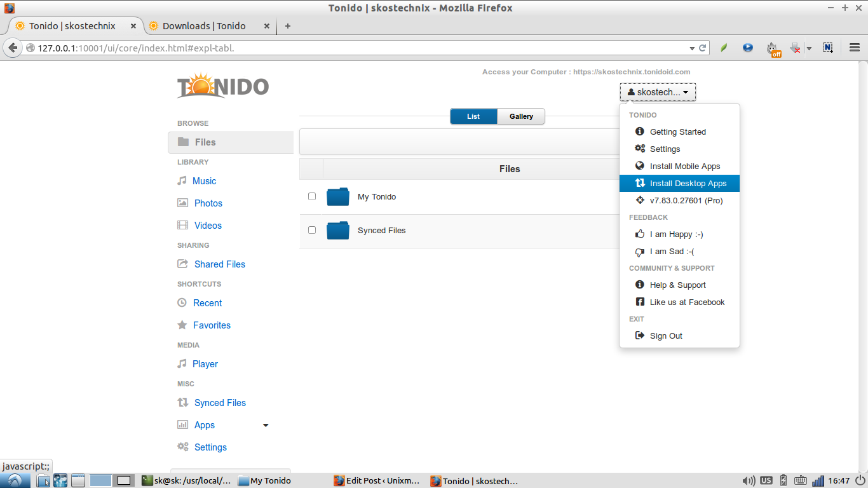Screen dimensions: 868x488
Task: Click the Help & Support info icon
Action: pos(640,285)
